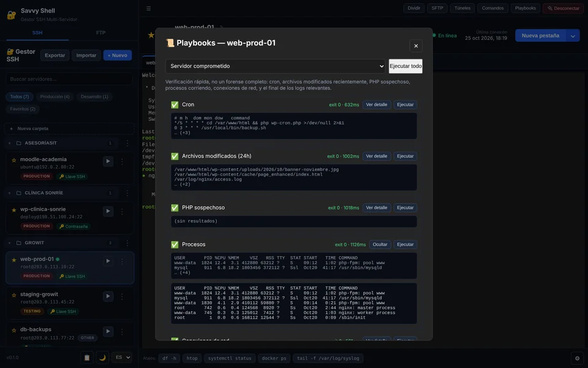
Task: Connect to moodle-academia with play icon
Action: (x=108, y=161)
